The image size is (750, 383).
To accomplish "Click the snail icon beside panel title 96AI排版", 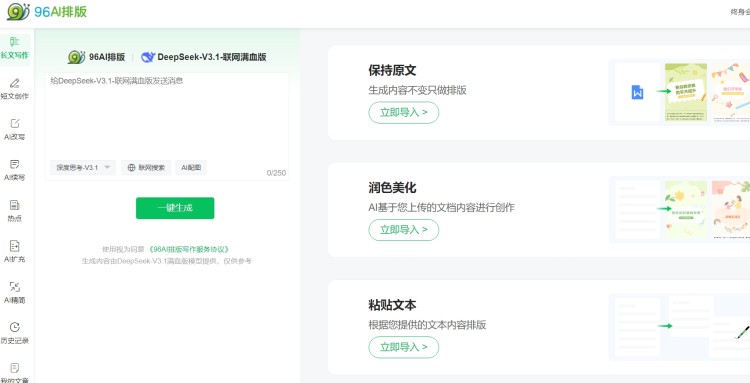I will 77,57.
